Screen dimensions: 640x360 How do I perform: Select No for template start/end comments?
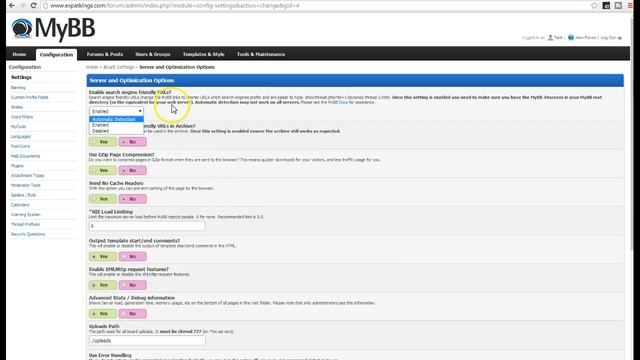click(132, 256)
